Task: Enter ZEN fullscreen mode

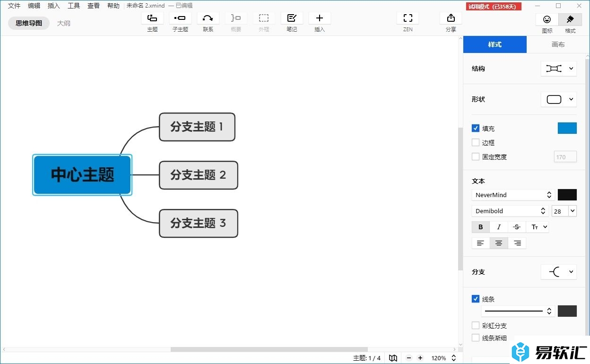Action: coord(408,18)
